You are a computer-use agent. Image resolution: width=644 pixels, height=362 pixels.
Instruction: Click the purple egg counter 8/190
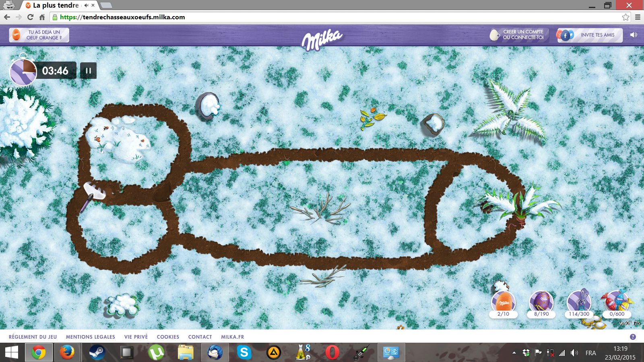[541, 303]
